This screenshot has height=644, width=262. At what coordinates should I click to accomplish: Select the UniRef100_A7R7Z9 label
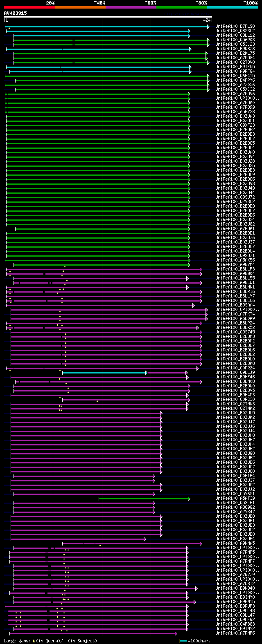click(235, 575)
